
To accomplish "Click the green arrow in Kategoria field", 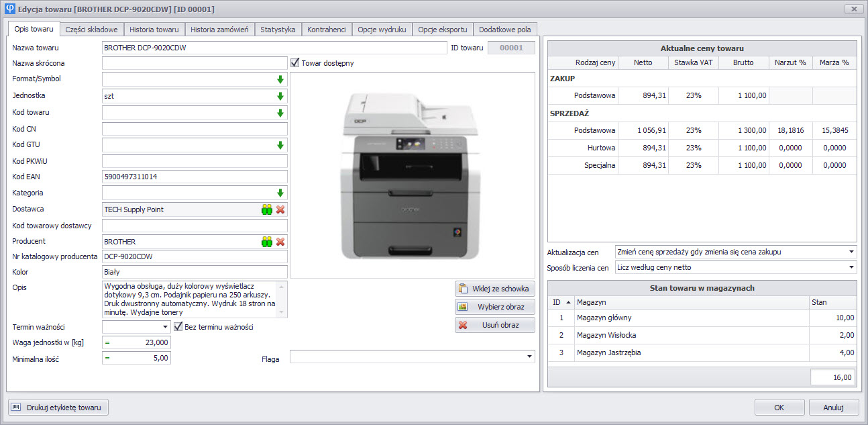I will tap(280, 193).
